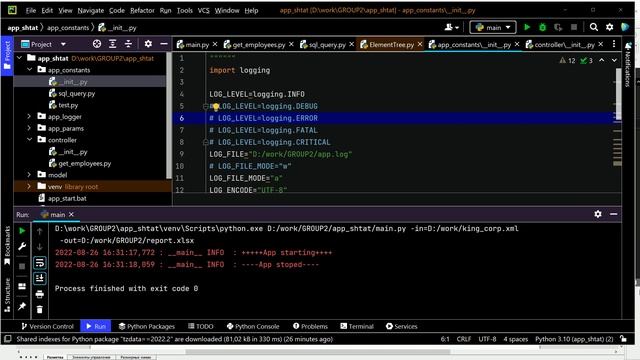Open Version Control tool window
Screen dimensions: 640x360
coord(47,326)
